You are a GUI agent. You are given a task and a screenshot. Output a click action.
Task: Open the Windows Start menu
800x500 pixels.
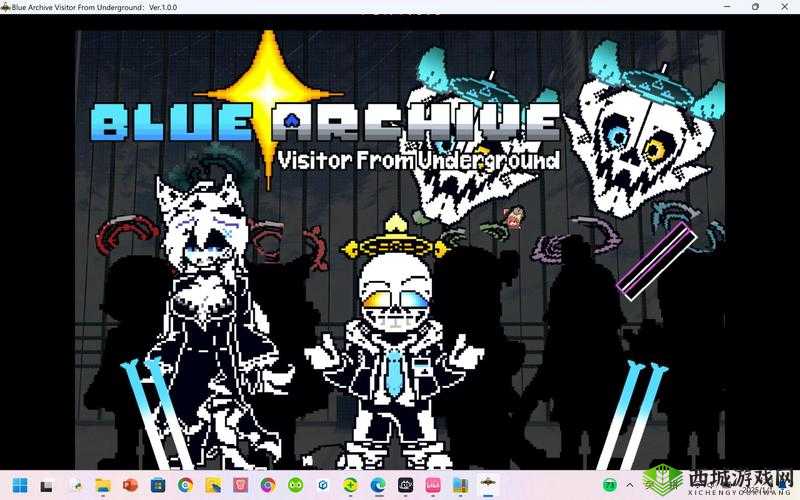(x=20, y=485)
